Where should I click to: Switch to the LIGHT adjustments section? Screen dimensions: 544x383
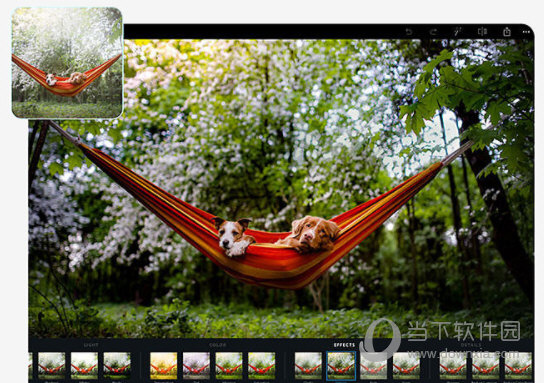click(91, 345)
